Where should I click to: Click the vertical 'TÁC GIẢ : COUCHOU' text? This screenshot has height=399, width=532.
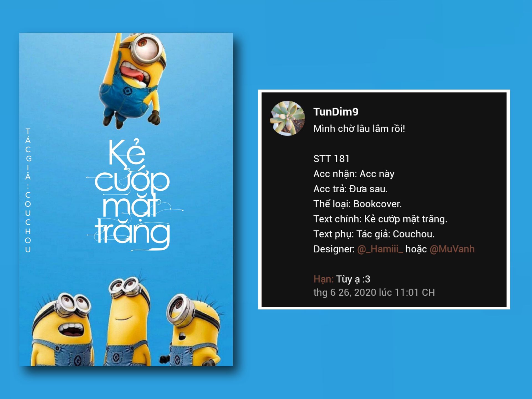pos(28,190)
